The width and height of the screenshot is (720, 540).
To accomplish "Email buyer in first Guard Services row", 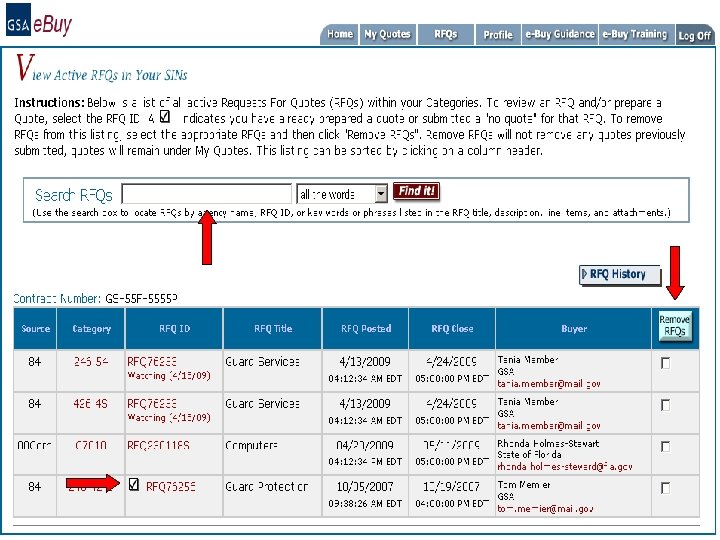I will pos(549,384).
